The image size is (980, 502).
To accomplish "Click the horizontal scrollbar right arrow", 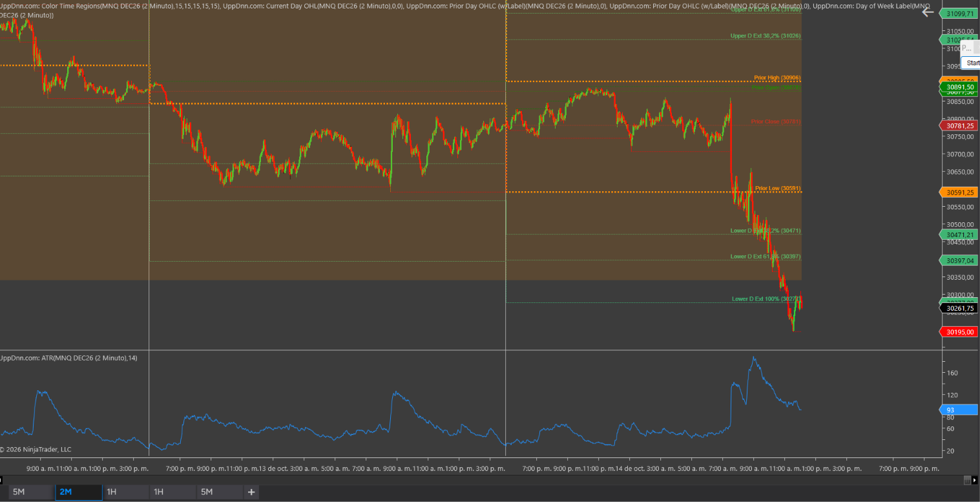I will pyautogui.click(x=975, y=480).
